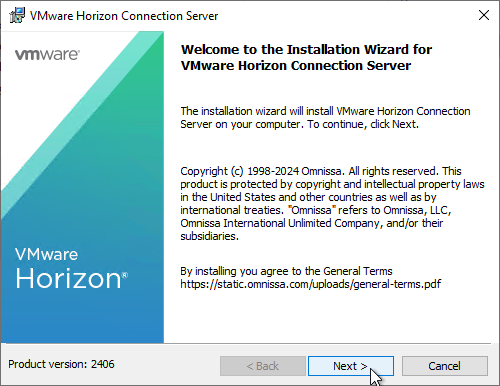Close the VMware Horizon Connection Server window

pos(484,15)
